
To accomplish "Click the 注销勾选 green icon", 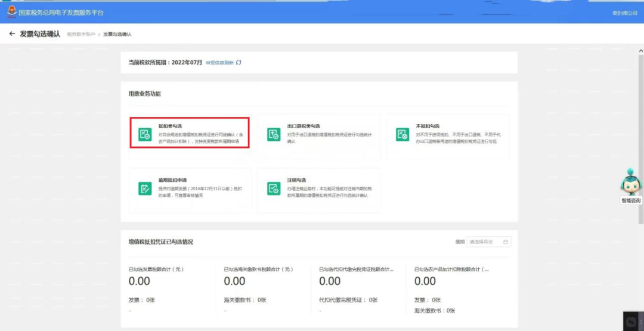I will click(274, 188).
